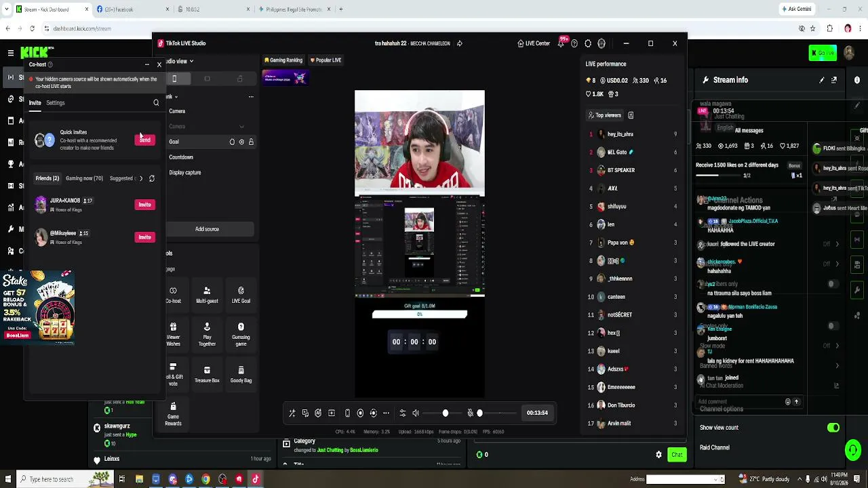The width and height of the screenshot is (868, 488).
Task: Open the Play Together tool
Action: (207, 334)
